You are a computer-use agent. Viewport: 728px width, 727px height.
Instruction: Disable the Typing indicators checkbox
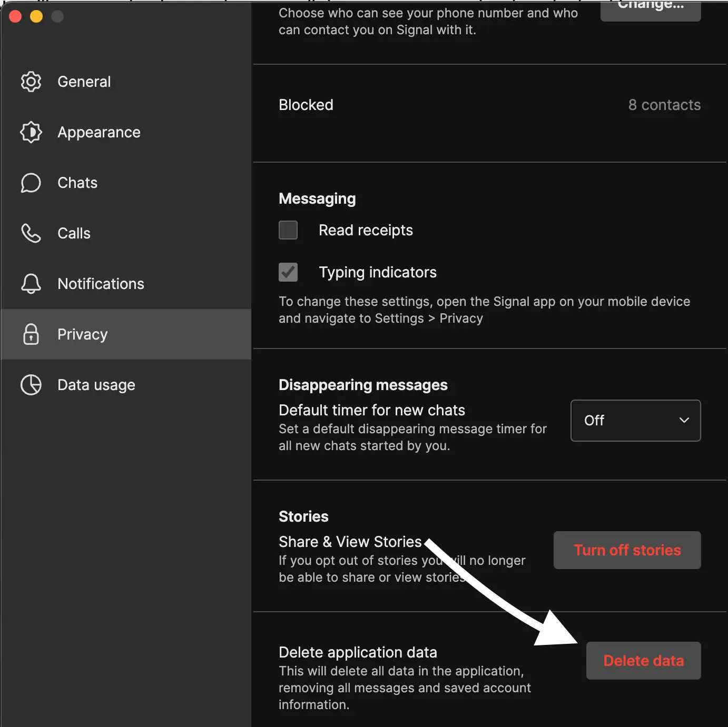pyautogui.click(x=288, y=272)
